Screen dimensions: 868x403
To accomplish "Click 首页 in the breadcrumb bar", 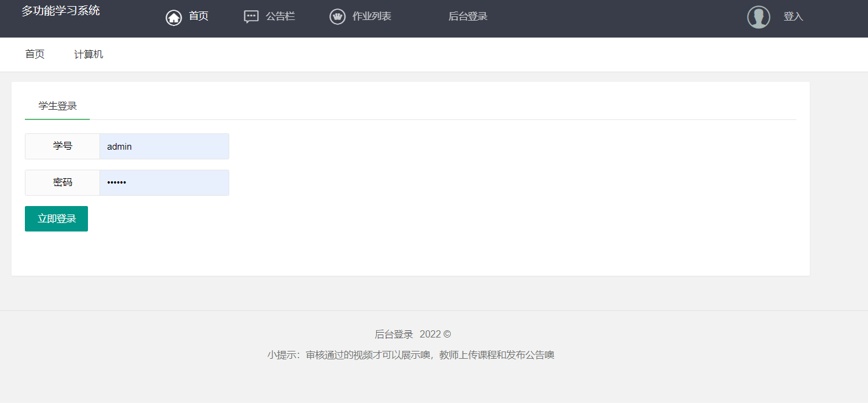I will pyautogui.click(x=34, y=54).
